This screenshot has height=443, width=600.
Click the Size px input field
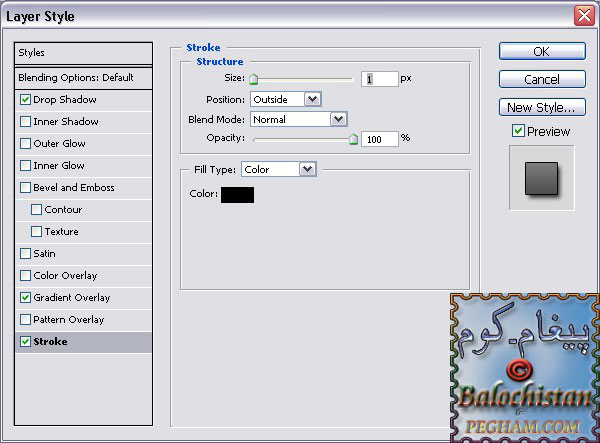coord(380,79)
